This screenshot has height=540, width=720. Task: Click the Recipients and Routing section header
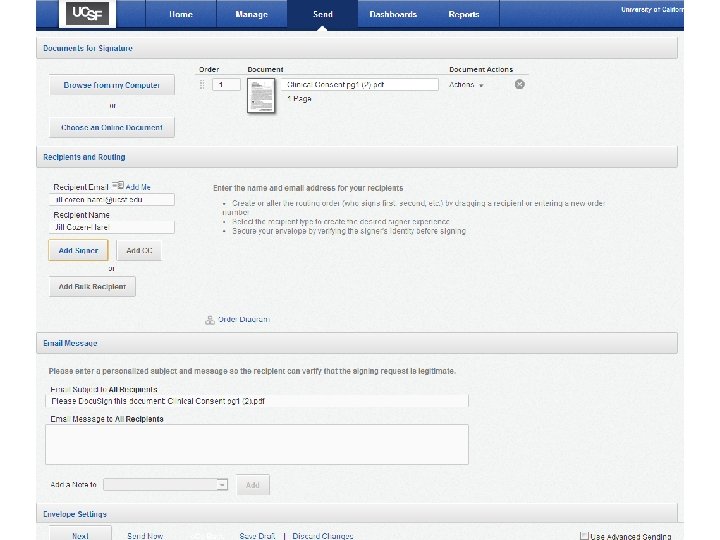357,157
